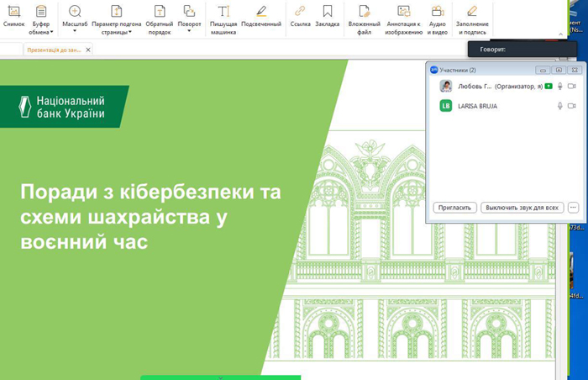Close the Презентація document tab
Viewport: 588px width, 380px height.
click(x=88, y=50)
